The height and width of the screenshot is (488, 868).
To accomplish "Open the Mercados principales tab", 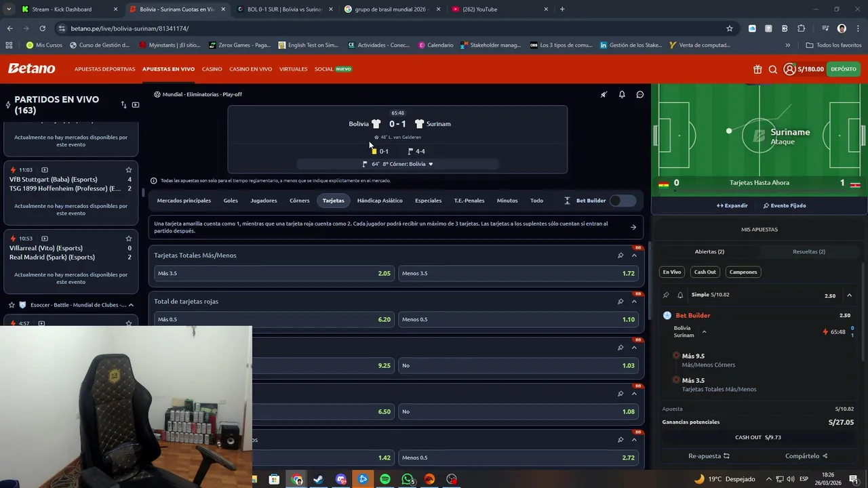I will [184, 201].
